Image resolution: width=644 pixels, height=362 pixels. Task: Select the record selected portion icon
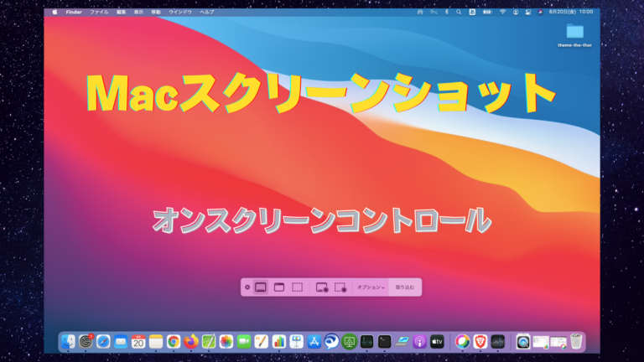tap(340, 287)
